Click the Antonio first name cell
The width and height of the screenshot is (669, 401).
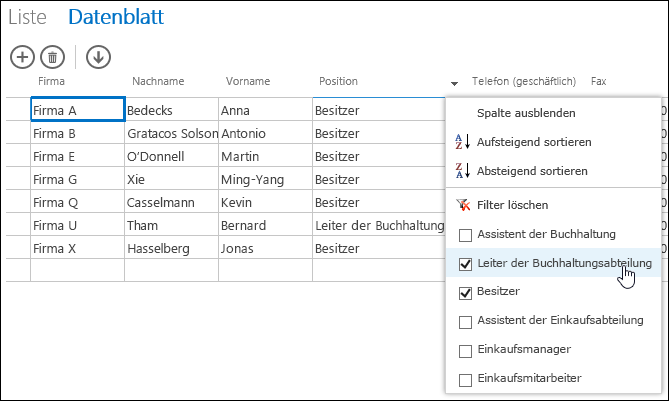click(x=265, y=132)
